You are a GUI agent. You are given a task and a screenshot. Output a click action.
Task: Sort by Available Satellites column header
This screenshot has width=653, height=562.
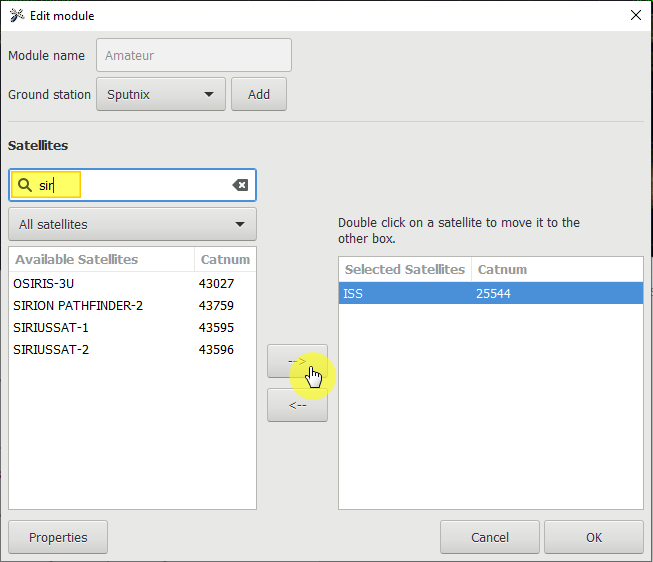click(100, 259)
